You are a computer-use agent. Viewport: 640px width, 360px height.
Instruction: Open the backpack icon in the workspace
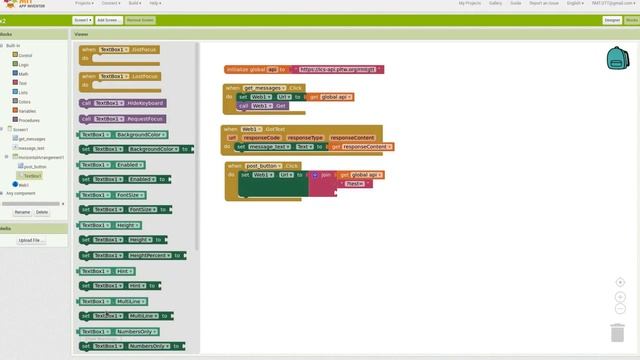[x=618, y=58]
